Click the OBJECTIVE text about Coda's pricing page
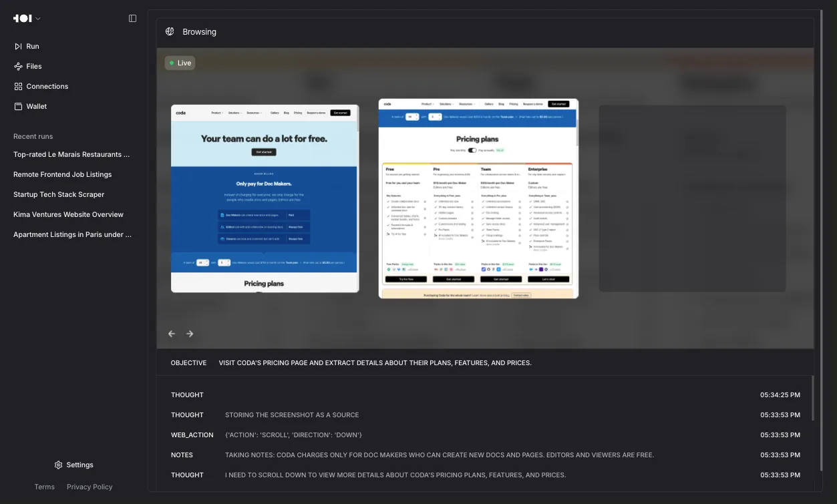Screen dimensions: 837x504 click(375, 363)
